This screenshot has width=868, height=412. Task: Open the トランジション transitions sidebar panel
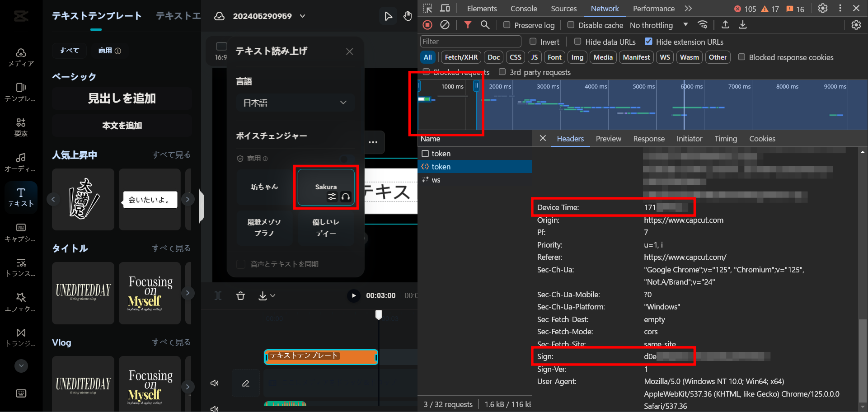click(21, 337)
